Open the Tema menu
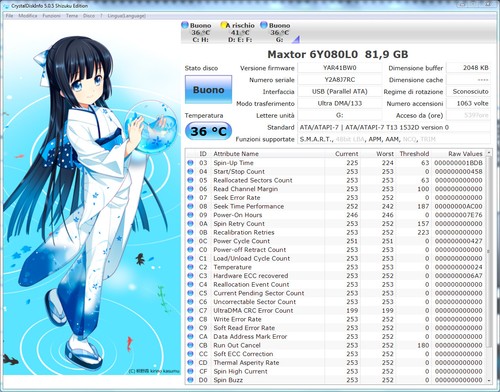 tap(72, 16)
